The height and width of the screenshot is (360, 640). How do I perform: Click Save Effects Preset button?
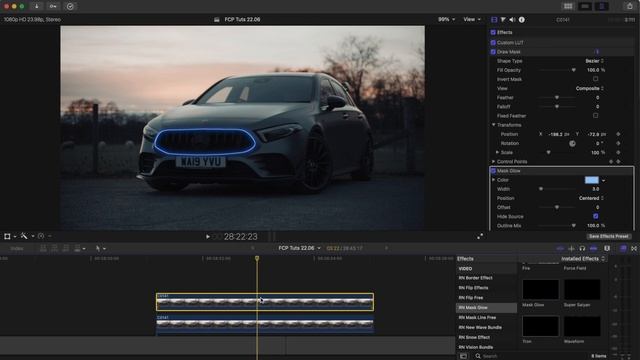(x=609, y=236)
